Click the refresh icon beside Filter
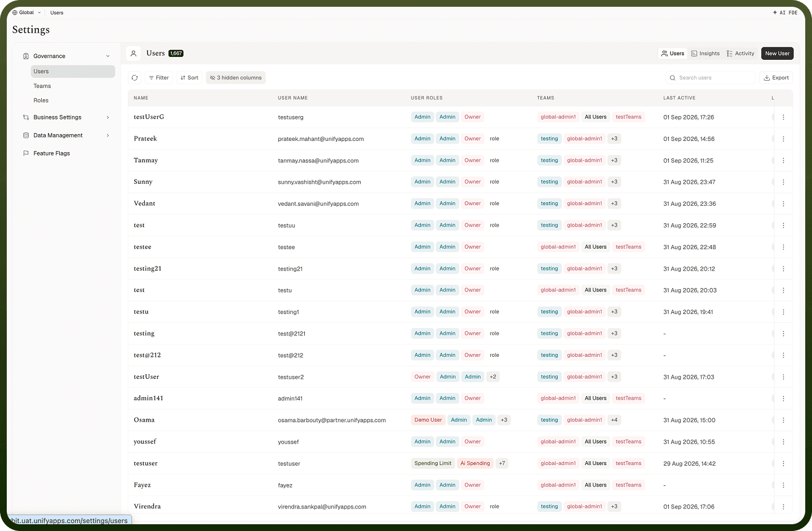The width and height of the screenshot is (812, 531). point(135,78)
